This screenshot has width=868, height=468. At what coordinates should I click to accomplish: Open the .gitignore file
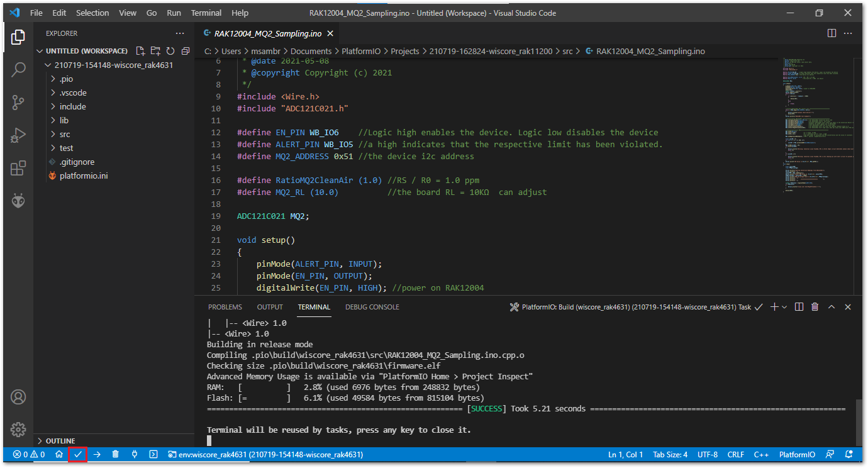click(x=76, y=162)
